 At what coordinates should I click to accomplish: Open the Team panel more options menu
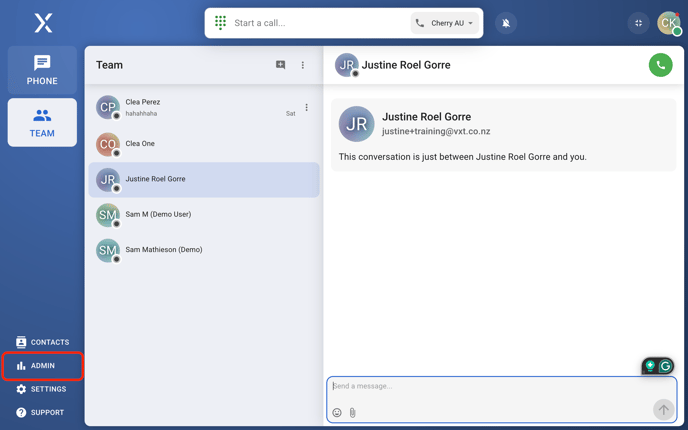coord(303,65)
